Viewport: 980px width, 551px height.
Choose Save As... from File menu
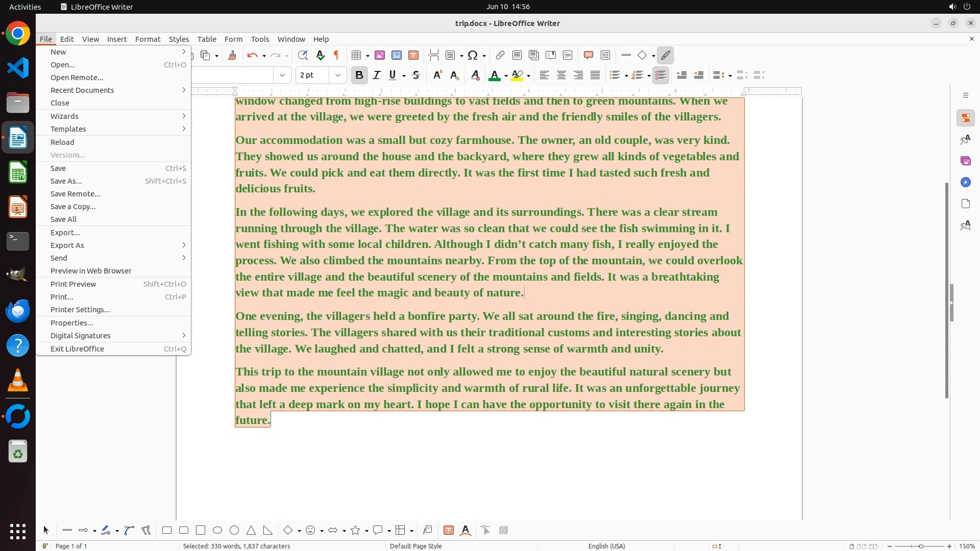[x=66, y=181]
